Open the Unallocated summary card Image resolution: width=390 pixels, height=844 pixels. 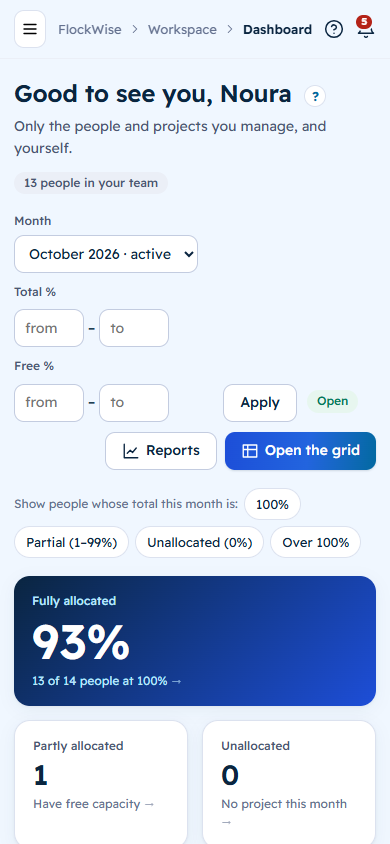[289, 782]
